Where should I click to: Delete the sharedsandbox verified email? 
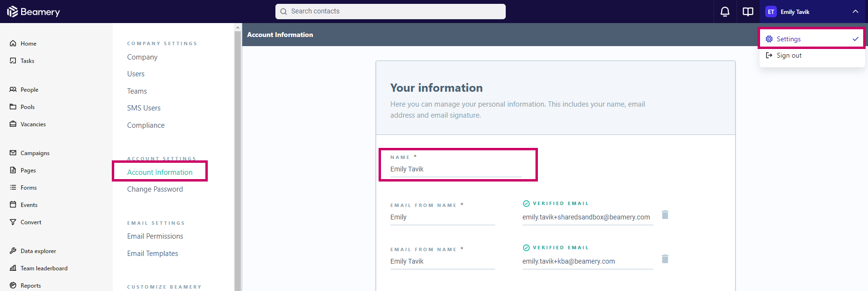[x=665, y=215]
